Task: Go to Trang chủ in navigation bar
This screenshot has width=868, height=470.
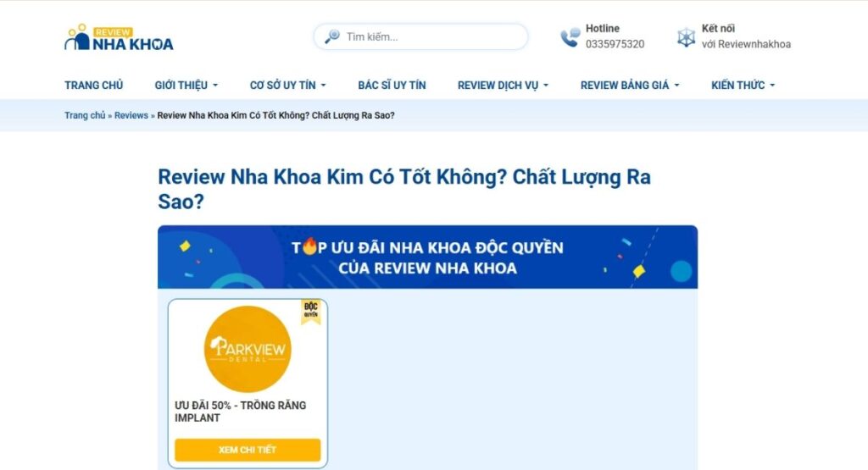Action: coord(93,86)
